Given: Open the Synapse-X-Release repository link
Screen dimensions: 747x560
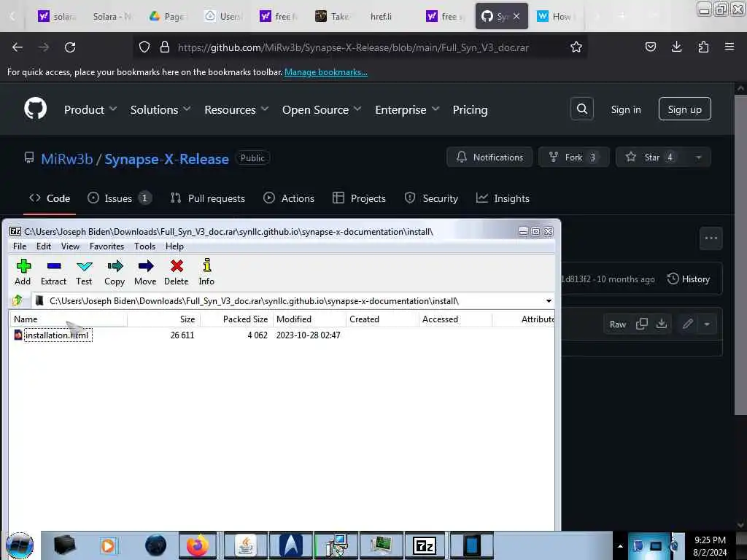Looking at the screenshot, I should [x=167, y=158].
